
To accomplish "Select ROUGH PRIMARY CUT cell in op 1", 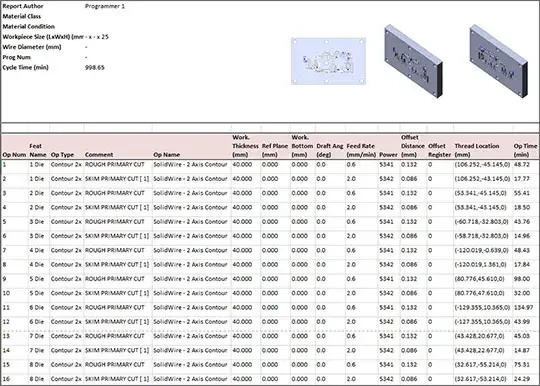I will pyautogui.click(x=115, y=165).
